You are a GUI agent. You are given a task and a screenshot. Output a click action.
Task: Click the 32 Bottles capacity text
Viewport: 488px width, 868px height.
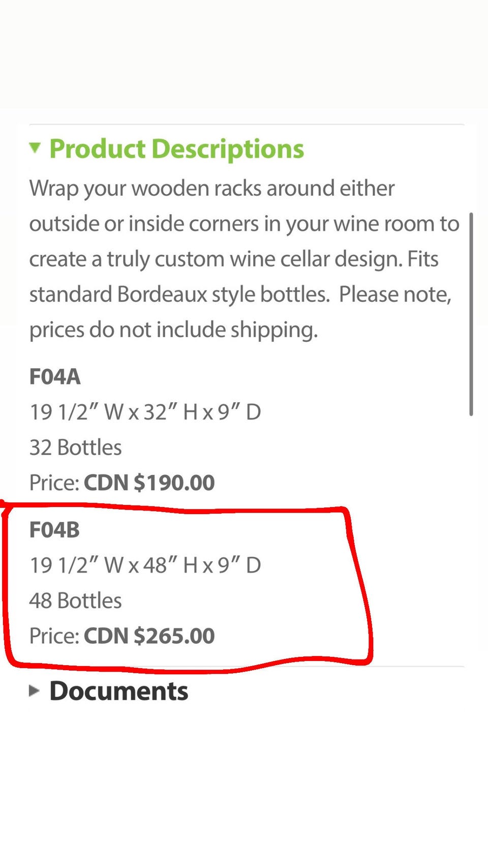tap(75, 447)
